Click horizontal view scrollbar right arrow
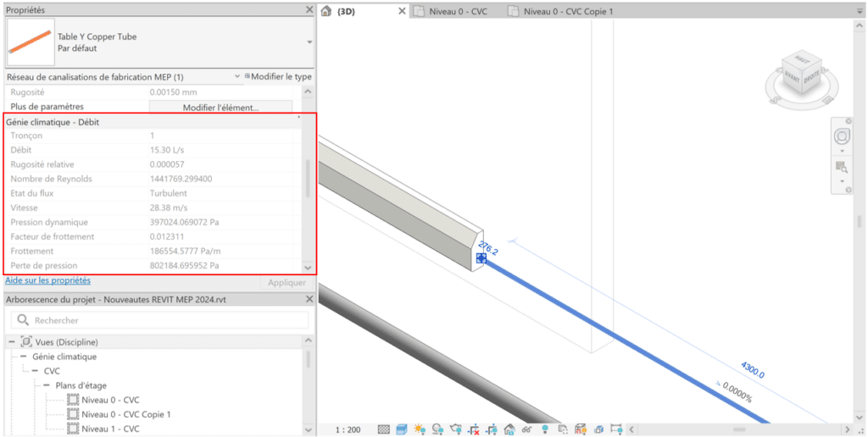 pyautogui.click(x=849, y=429)
